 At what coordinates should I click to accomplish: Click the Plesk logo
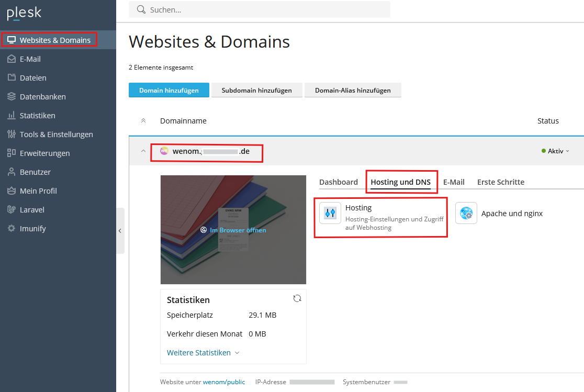[24, 14]
